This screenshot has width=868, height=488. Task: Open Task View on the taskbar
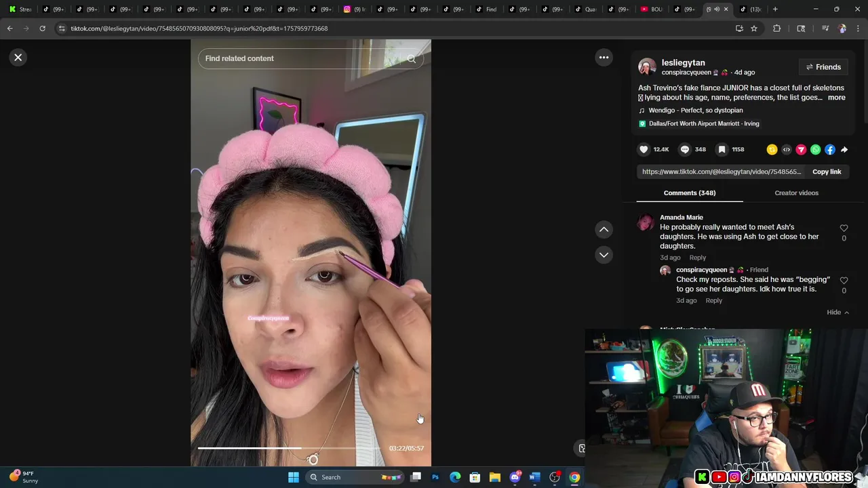pos(416,477)
